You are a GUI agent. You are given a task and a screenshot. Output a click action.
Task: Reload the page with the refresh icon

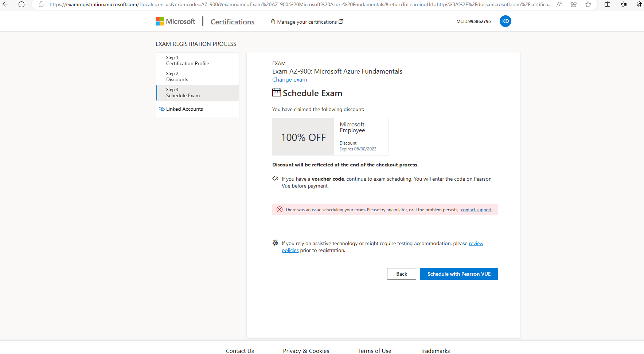click(x=22, y=4)
